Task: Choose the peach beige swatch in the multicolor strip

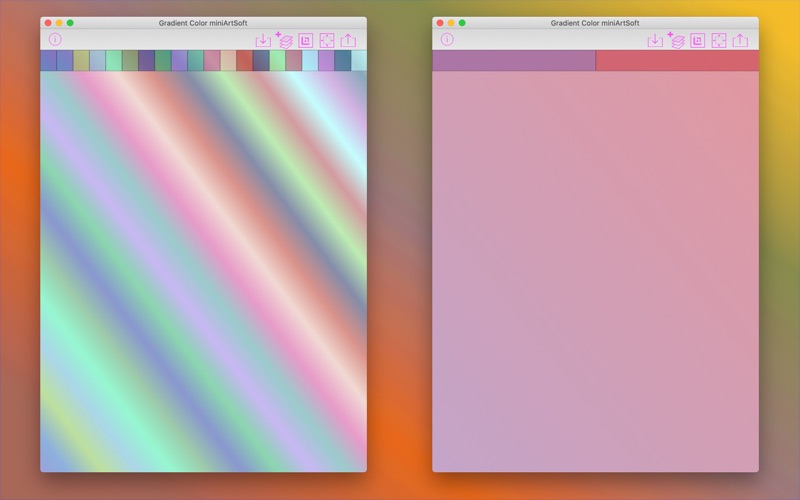Action: tap(228, 61)
